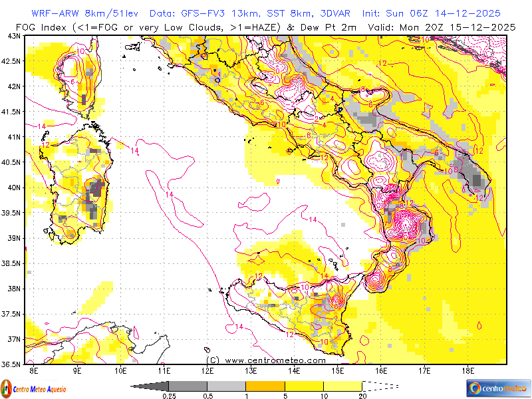532x399 pixels.
Task: Select the orange 1–5 legend swatch
Action: click(x=265, y=386)
